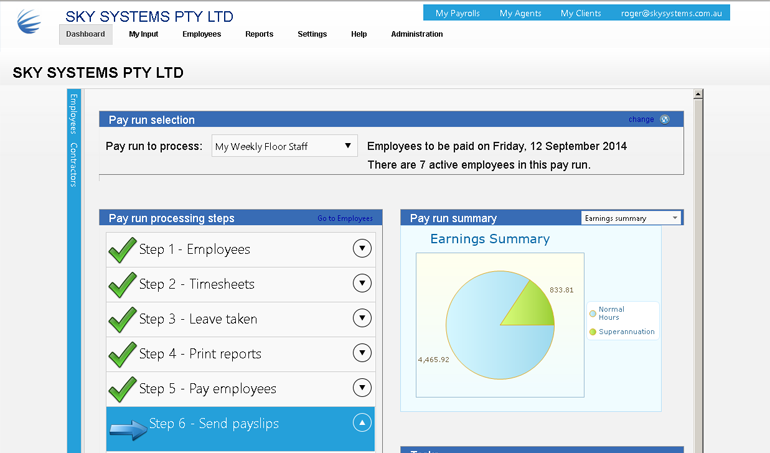The height and width of the screenshot is (453, 770).
Task: Click the green checkmark for Step 3 - Leave taken
Action: pos(122,319)
